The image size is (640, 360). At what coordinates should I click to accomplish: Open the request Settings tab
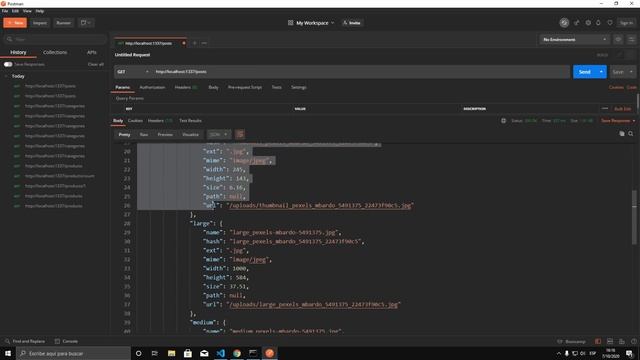pos(298,87)
